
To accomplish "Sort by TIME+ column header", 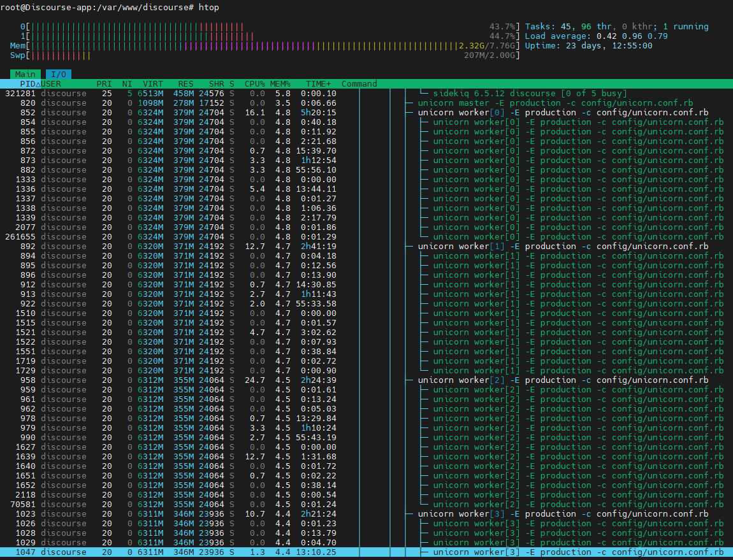I will [318, 84].
